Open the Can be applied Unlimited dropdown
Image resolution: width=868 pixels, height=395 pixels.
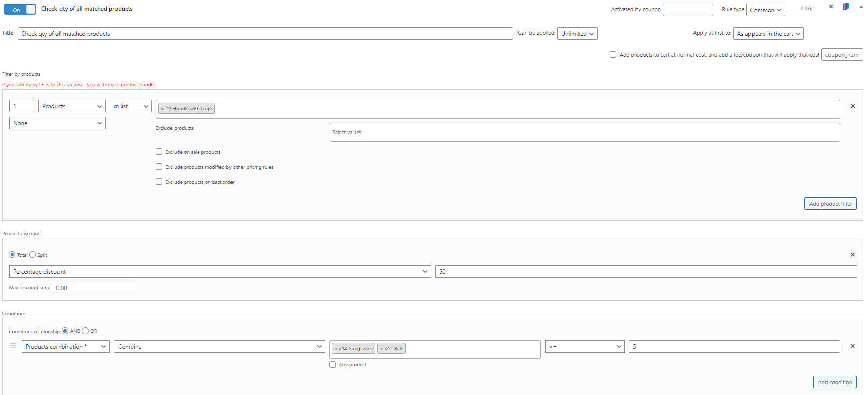577,33
